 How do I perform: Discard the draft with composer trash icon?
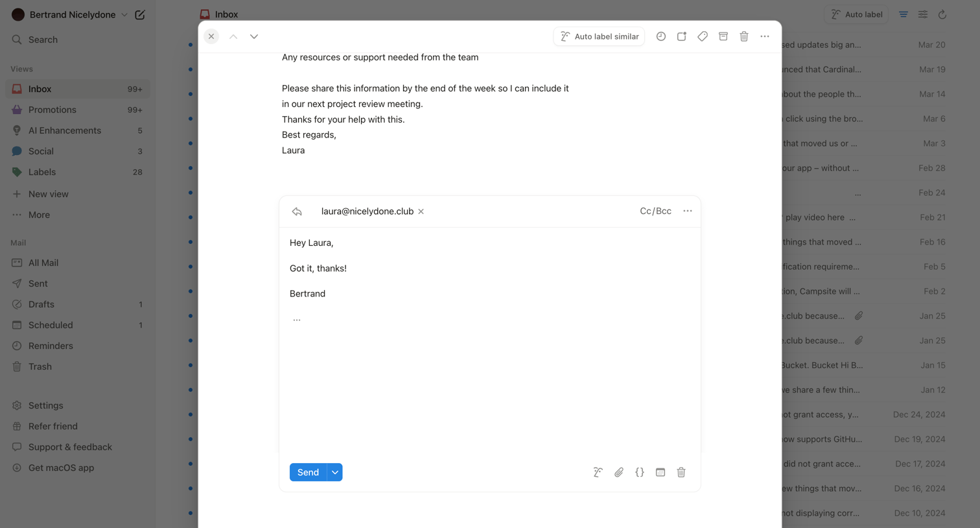[681, 472]
